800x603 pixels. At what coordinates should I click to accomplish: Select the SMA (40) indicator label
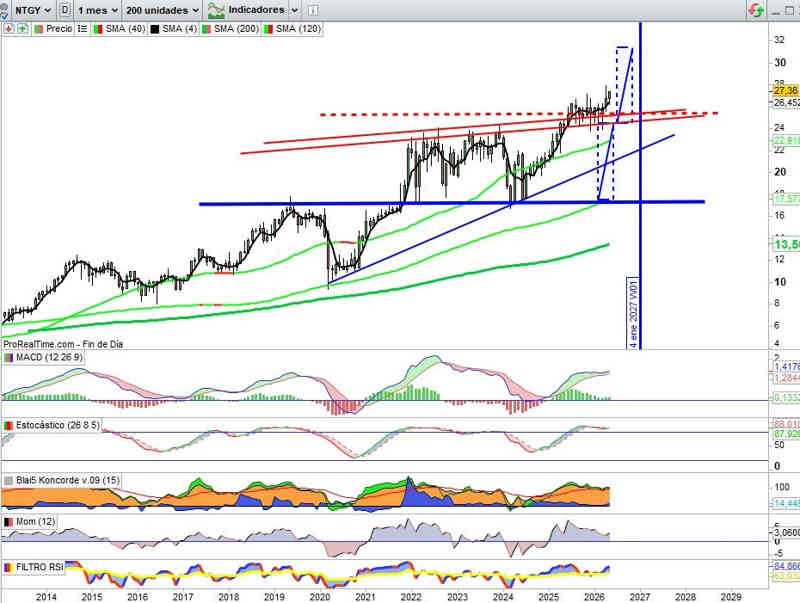coord(125,29)
